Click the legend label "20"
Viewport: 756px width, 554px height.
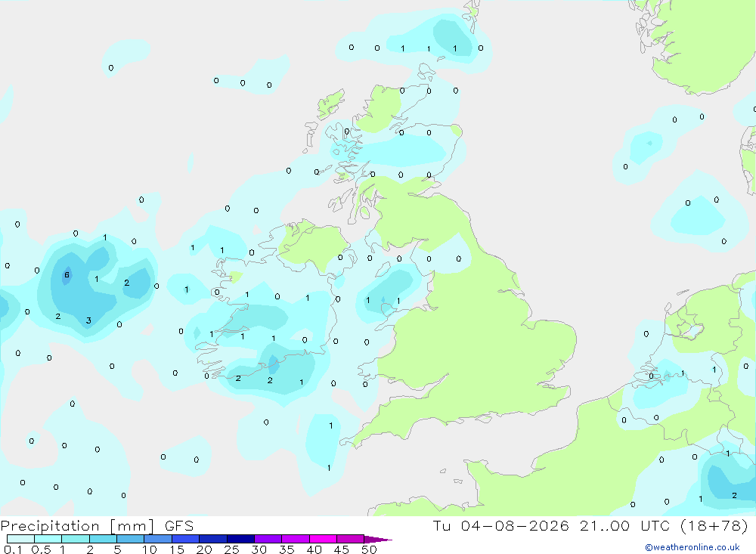(204, 549)
